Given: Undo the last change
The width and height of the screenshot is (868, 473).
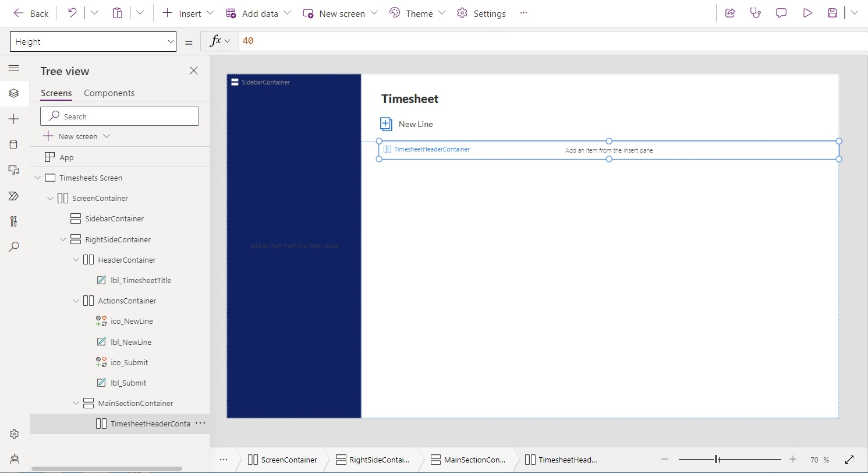Looking at the screenshot, I should 71,13.
